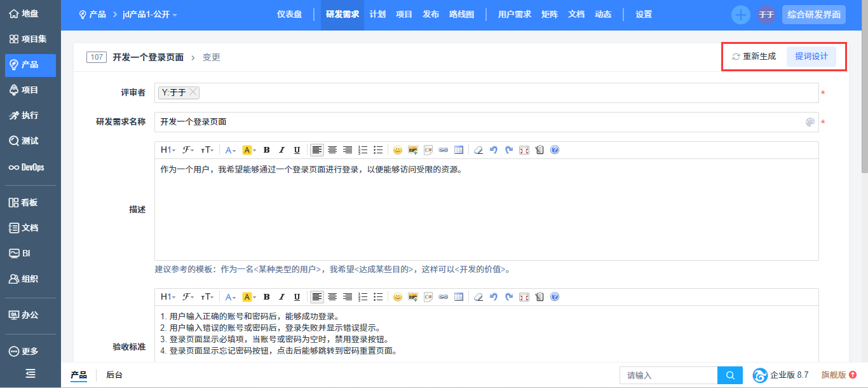Image resolution: width=868 pixels, height=388 pixels.
Task: Toggle bold in the 描述 editor
Action: coord(267,150)
